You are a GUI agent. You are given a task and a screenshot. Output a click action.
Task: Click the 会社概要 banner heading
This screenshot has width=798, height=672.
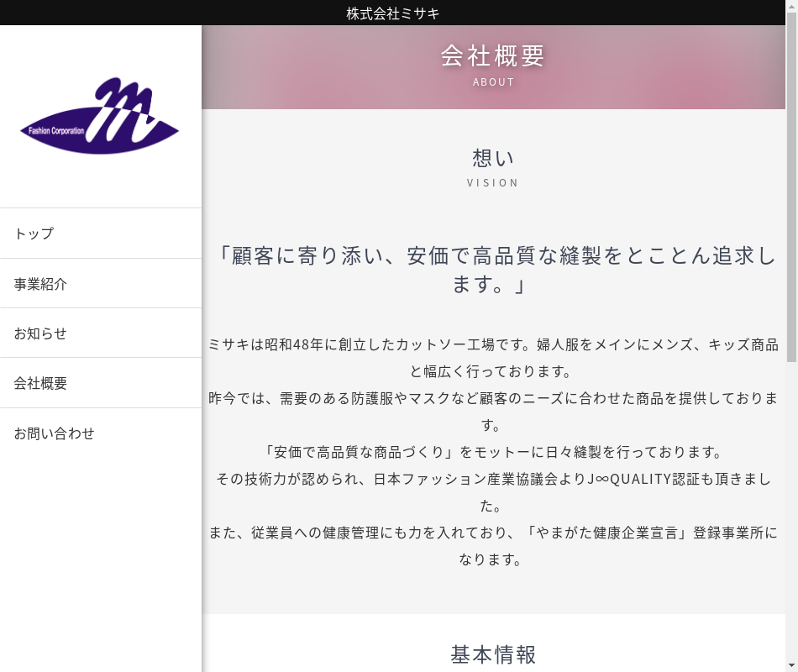pos(493,55)
